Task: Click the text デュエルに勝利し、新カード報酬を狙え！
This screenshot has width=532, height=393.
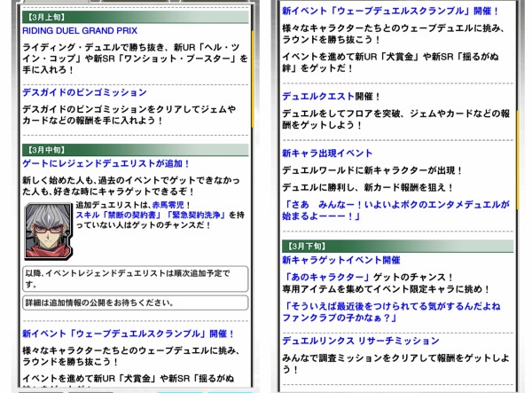Action: (x=368, y=188)
